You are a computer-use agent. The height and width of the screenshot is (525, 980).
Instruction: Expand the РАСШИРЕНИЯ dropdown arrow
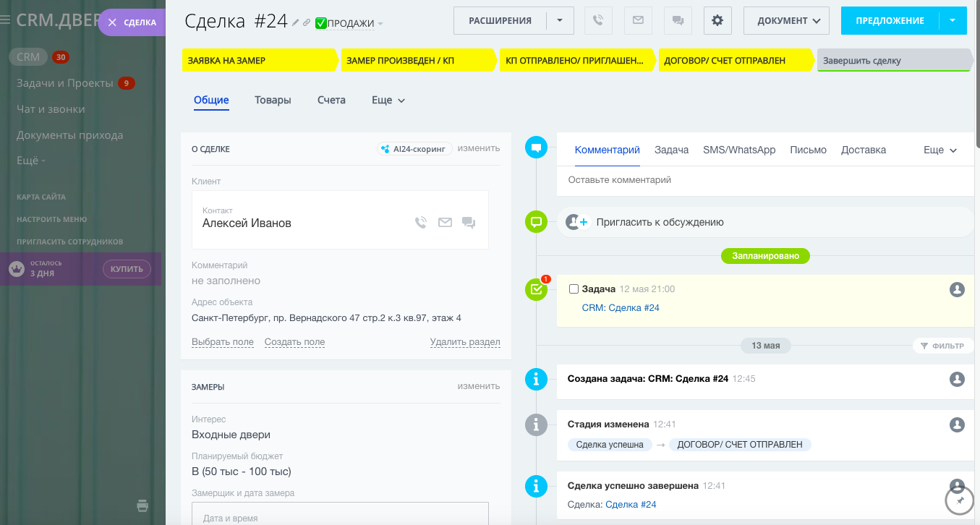point(558,20)
